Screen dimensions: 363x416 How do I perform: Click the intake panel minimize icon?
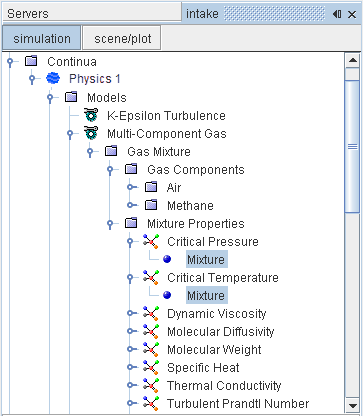pyautogui.click(x=337, y=14)
